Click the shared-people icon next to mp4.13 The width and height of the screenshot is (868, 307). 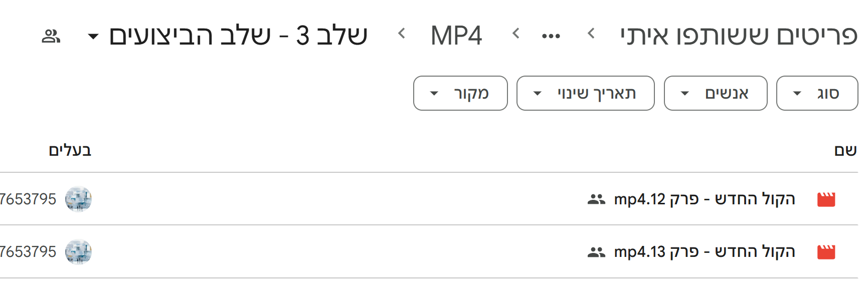(595, 252)
